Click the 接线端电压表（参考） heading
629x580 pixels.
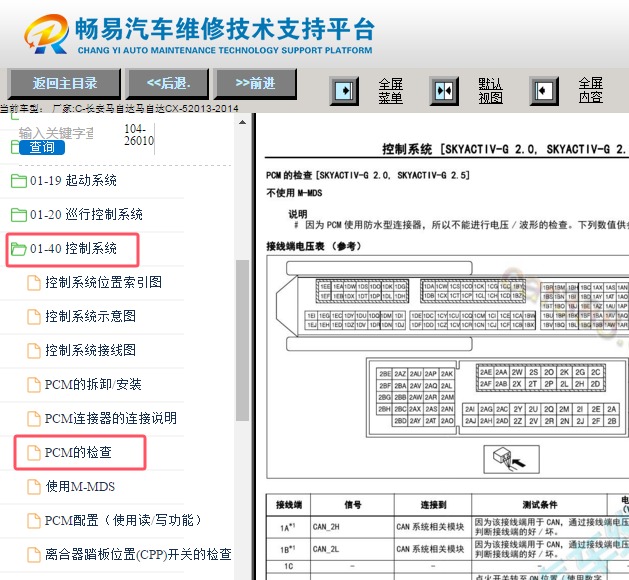click(x=314, y=246)
